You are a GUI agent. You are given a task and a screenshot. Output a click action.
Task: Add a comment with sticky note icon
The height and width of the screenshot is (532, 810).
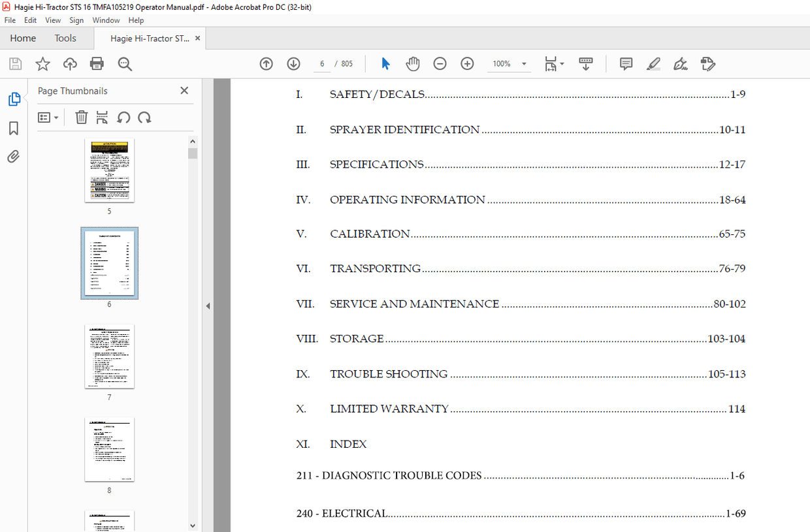626,63
